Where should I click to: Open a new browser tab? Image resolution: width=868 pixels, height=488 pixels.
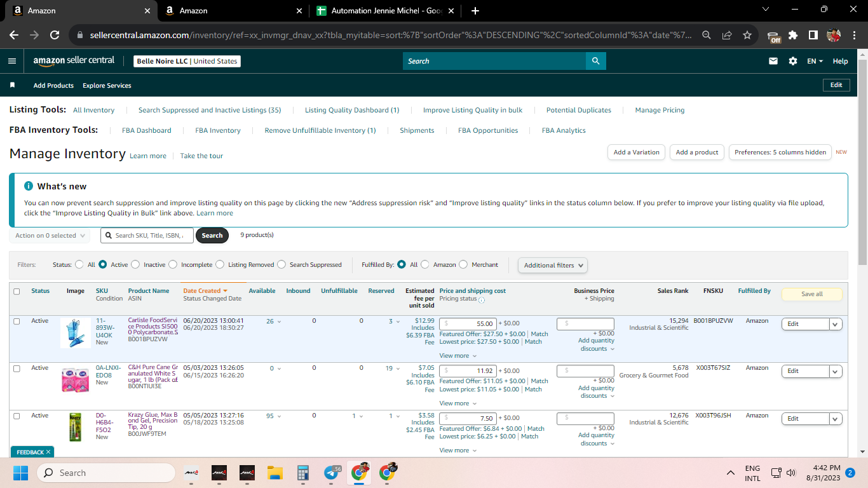pos(475,11)
